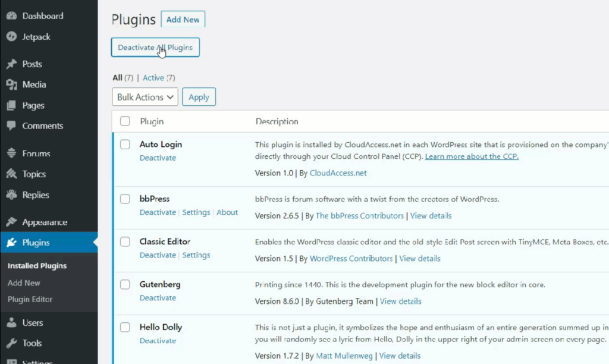Open the Media menu
The width and height of the screenshot is (609, 364).
pos(34,84)
